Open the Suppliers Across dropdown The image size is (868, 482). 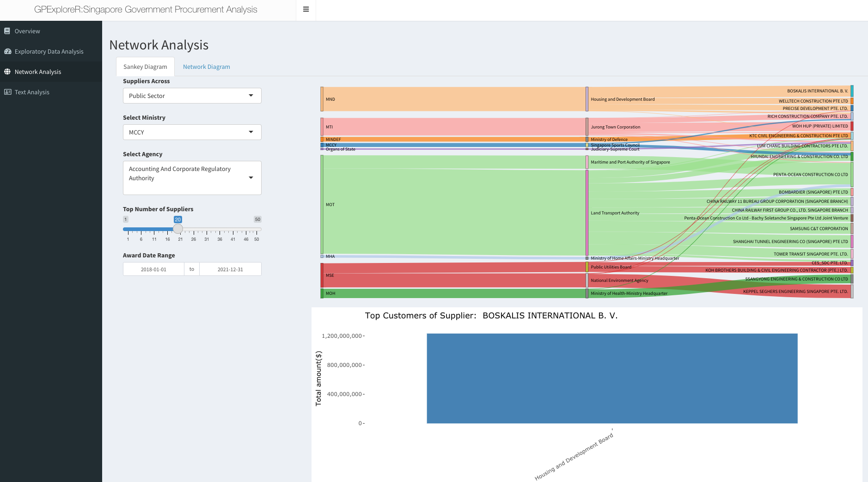pyautogui.click(x=191, y=96)
